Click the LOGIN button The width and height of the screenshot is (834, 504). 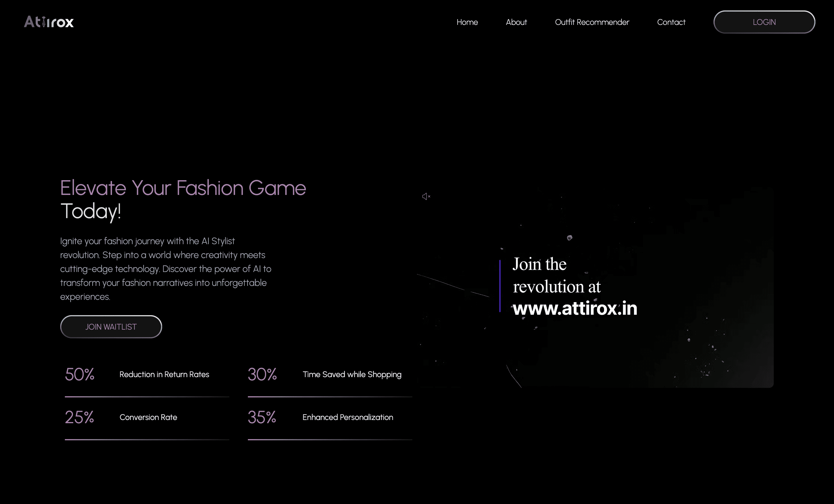point(764,22)
